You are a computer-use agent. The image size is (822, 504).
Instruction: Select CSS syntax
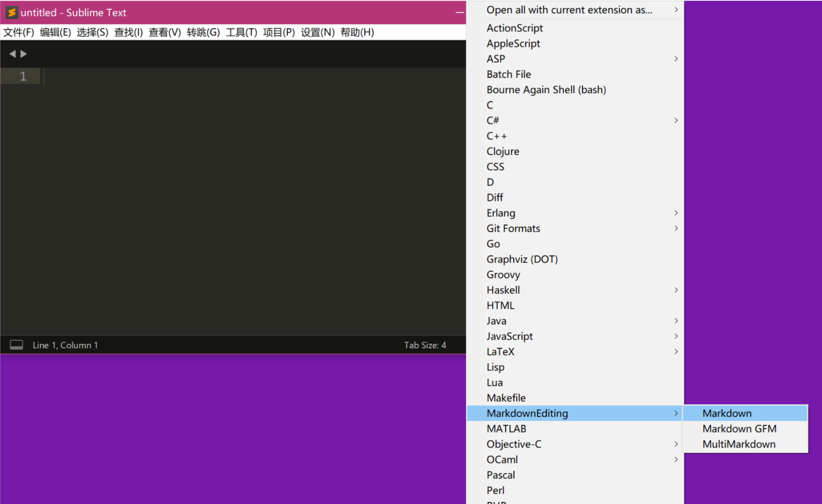[x=575, y=167]
